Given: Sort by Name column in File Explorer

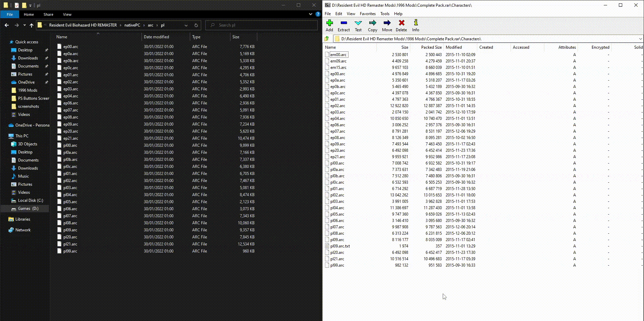Looking at the screenshot, I should 98,37.
